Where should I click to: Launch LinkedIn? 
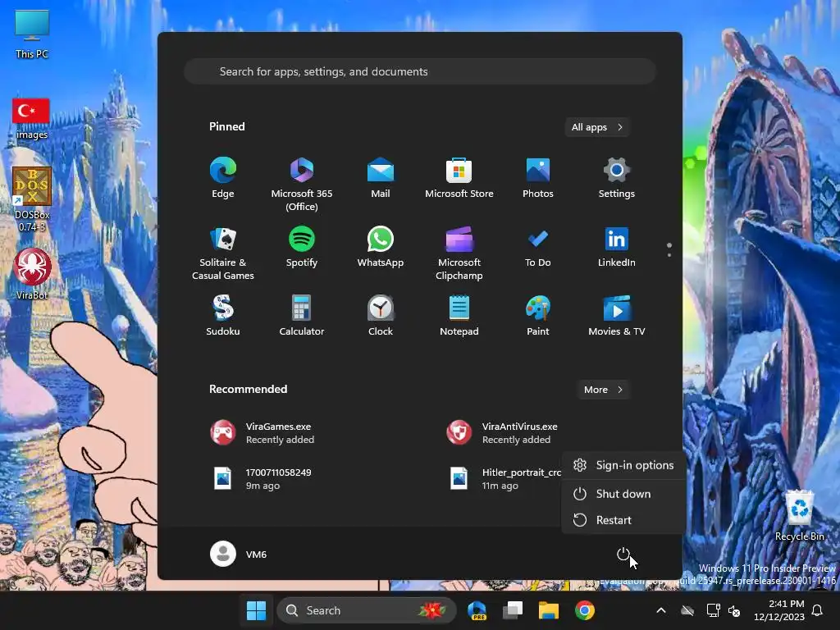617,248
